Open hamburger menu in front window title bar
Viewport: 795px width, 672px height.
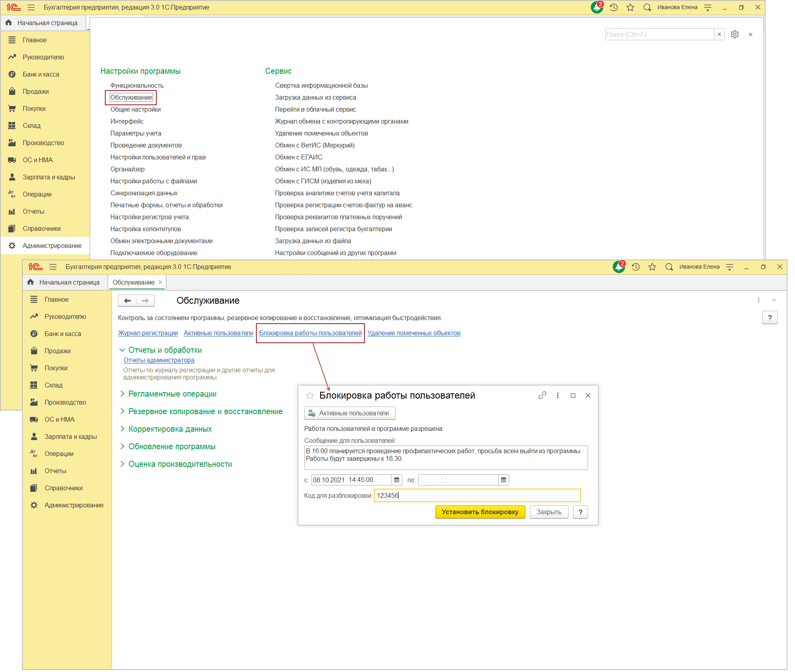[53, 267]
